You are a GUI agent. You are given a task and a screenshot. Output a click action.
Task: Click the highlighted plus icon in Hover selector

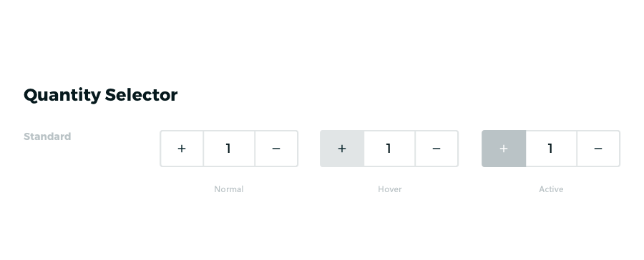point(342,149)
